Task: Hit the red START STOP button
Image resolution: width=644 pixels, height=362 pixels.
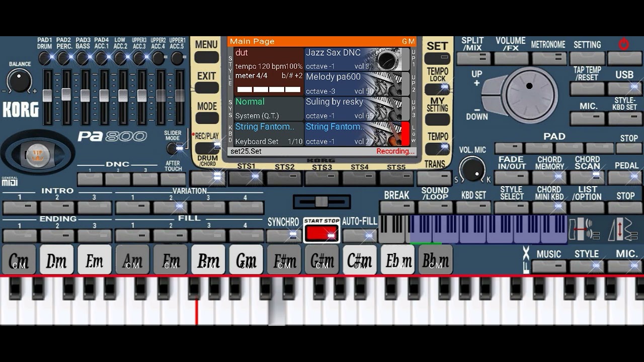Action: [x=321, y=233]
